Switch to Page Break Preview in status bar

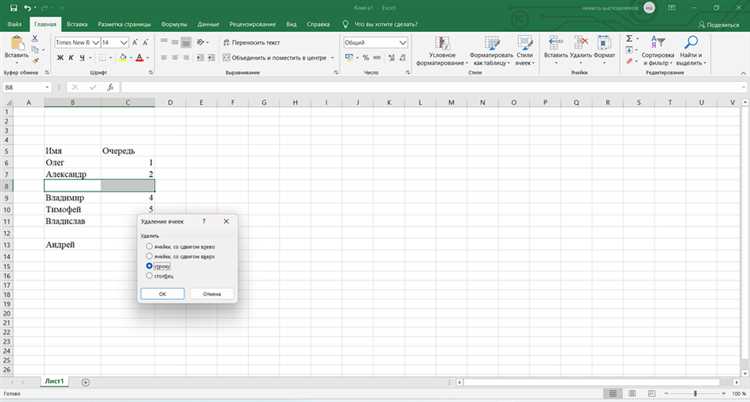[651, 393]
